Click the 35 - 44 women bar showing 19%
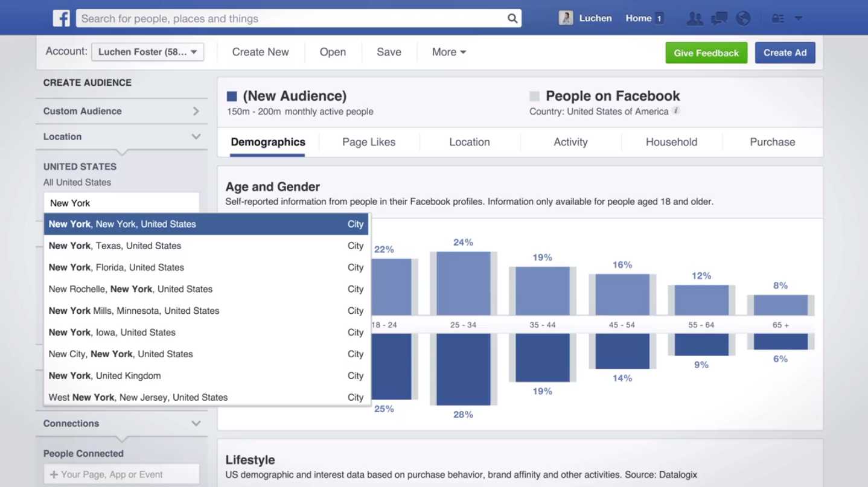This screenshot has height=487, width=868. (x=542, y=291)
